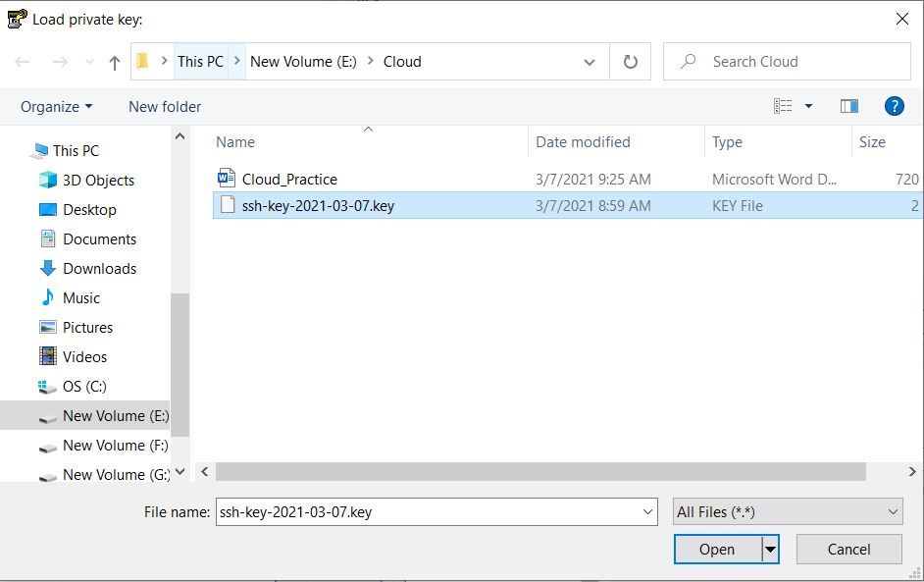Click the 3/7/2021 9:25 AM date cell
Screen dimensions: 924x582
tap(592, 180)
